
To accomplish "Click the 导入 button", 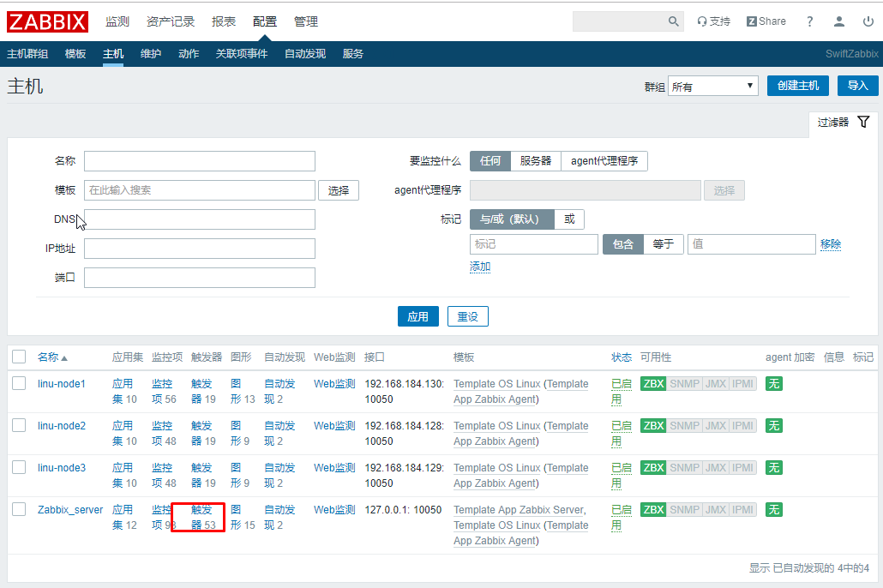I will point(857,86).
